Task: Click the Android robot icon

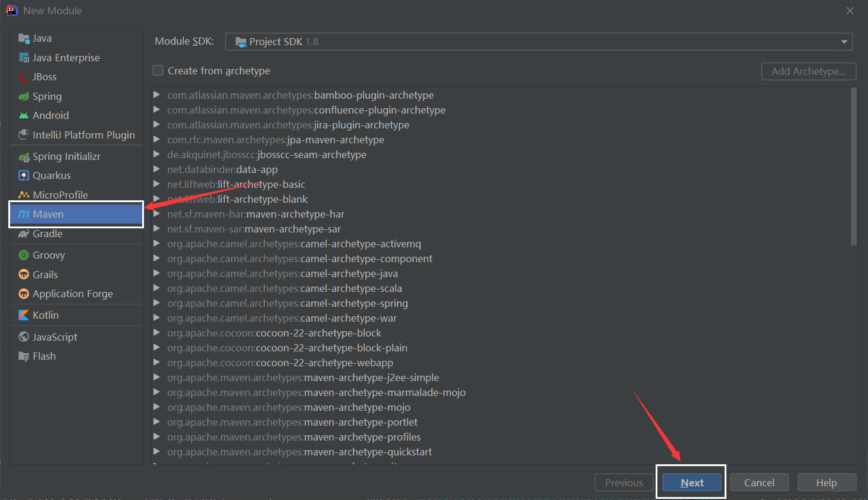Action: coord(24,115)
